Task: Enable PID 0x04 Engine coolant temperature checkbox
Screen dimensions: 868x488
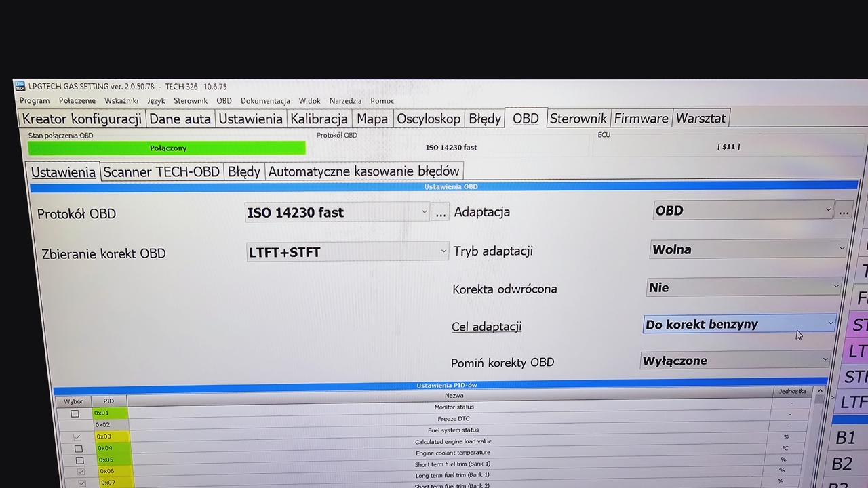Action: tap(79, 449)
